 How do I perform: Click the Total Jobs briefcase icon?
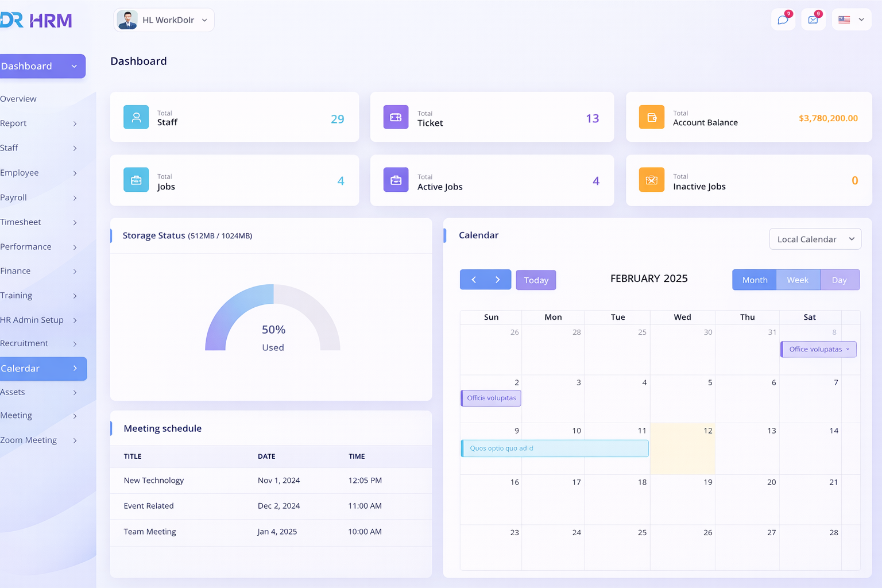[x=136, y=180]
